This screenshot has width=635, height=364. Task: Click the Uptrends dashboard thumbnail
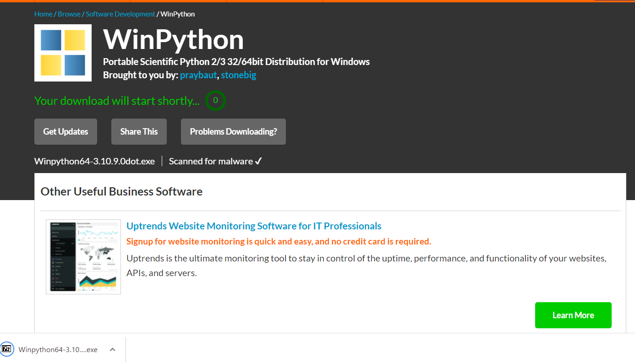point(83,256)
